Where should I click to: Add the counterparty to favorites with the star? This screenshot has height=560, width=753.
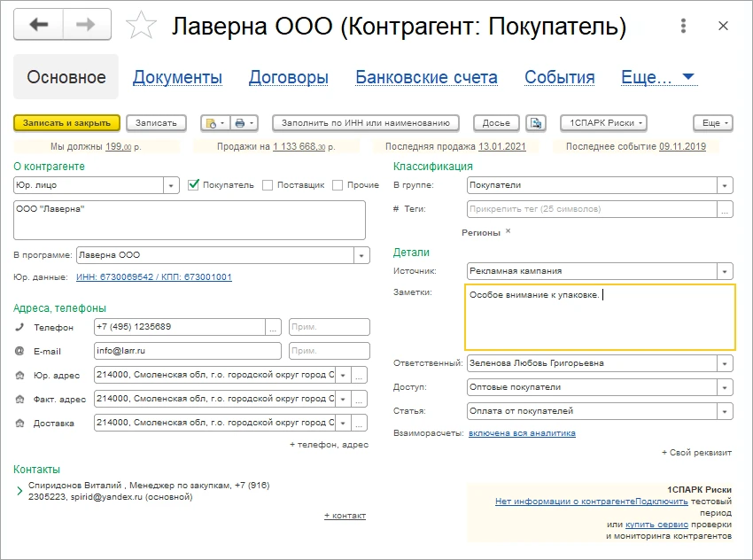click(x=138, y=27)
